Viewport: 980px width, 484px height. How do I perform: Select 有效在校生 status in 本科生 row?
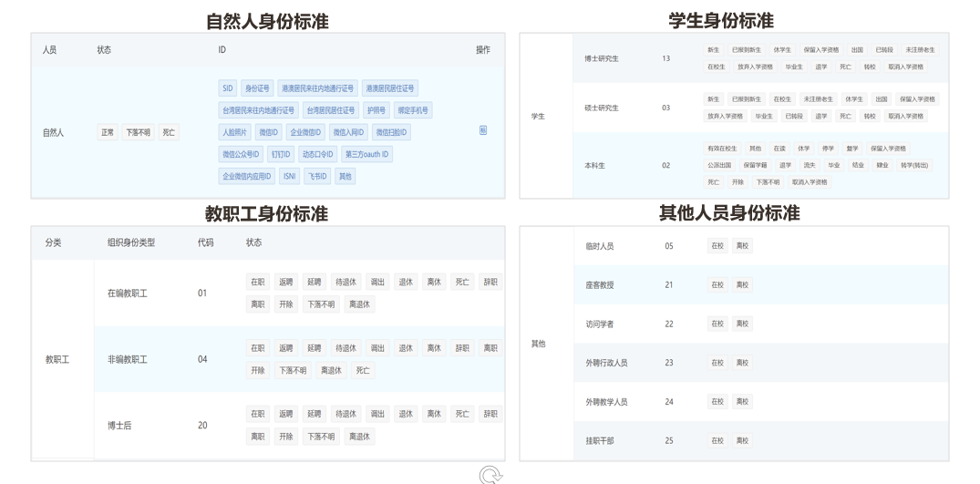[720, 148]
